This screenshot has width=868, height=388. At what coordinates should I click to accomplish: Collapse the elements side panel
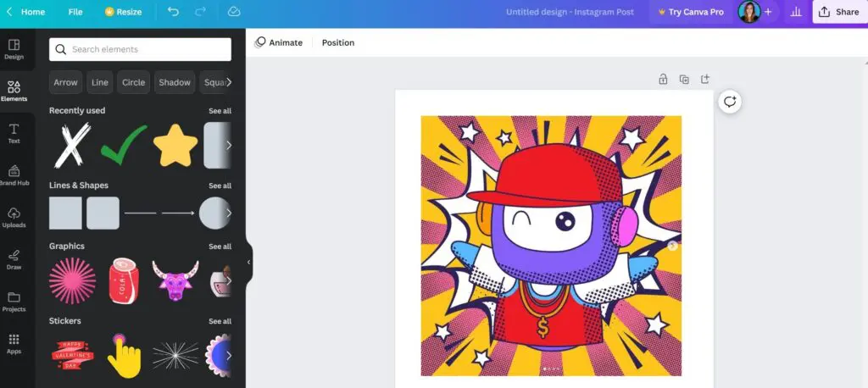[x=248, y=263]
